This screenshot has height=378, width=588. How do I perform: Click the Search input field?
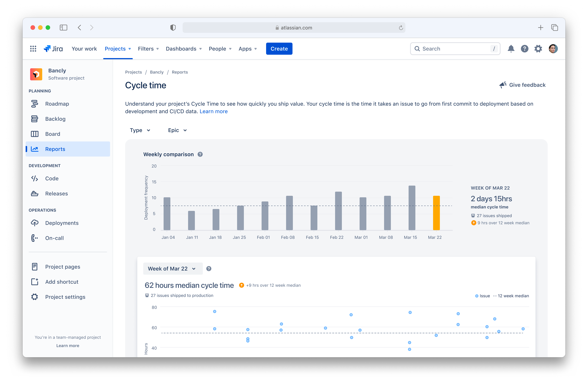point(455,49)
